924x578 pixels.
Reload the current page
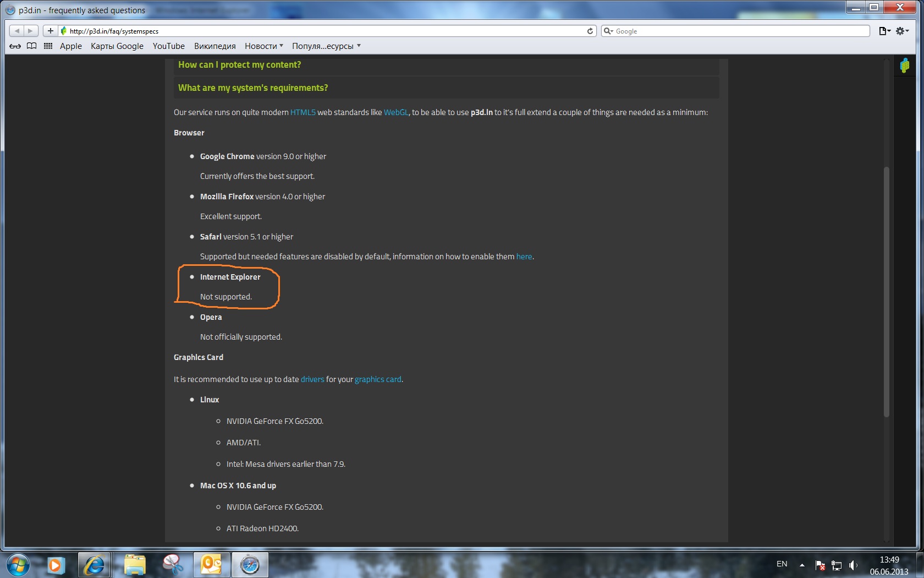[590, 31]
